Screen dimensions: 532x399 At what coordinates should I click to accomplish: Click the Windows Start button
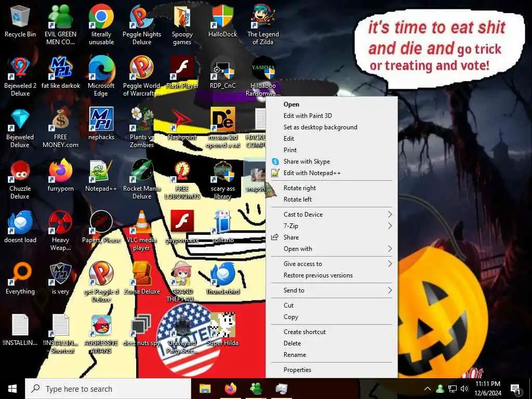(x=12, y=389)
